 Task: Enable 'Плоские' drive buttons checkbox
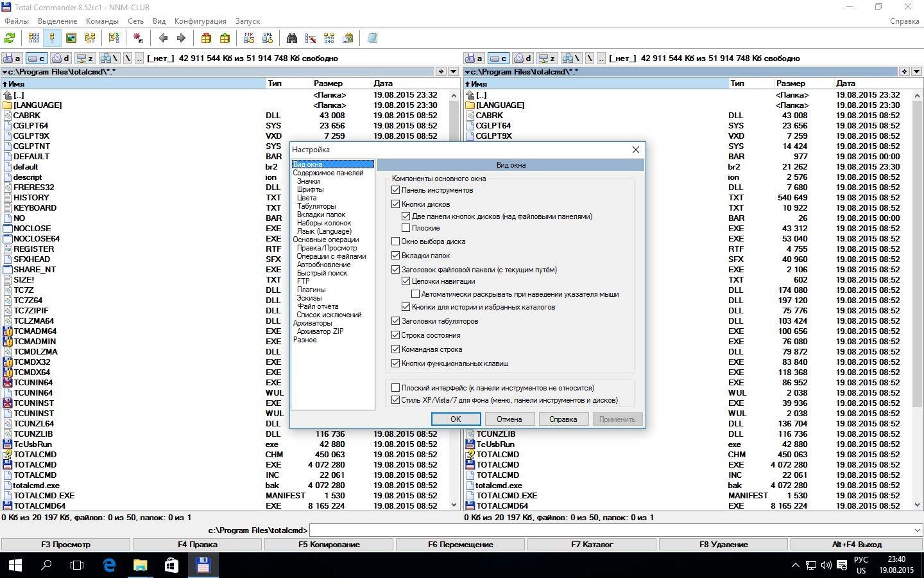point(406,228)
